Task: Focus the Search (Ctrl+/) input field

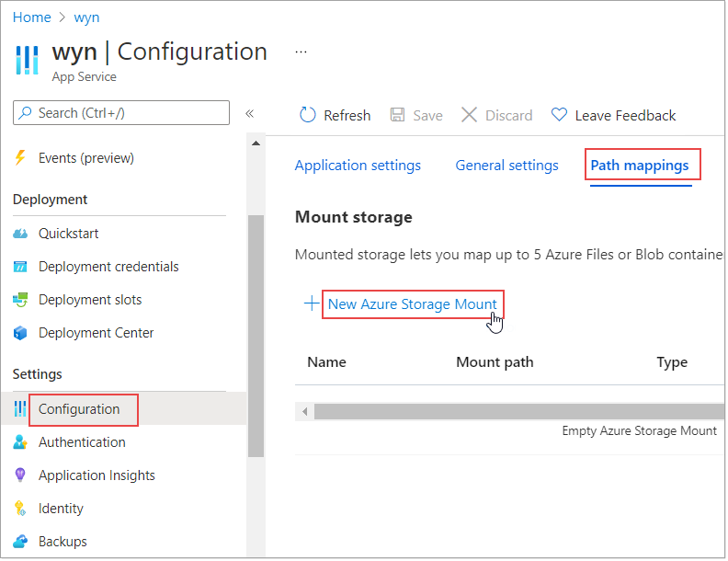Action: click(x=121, y=112)
